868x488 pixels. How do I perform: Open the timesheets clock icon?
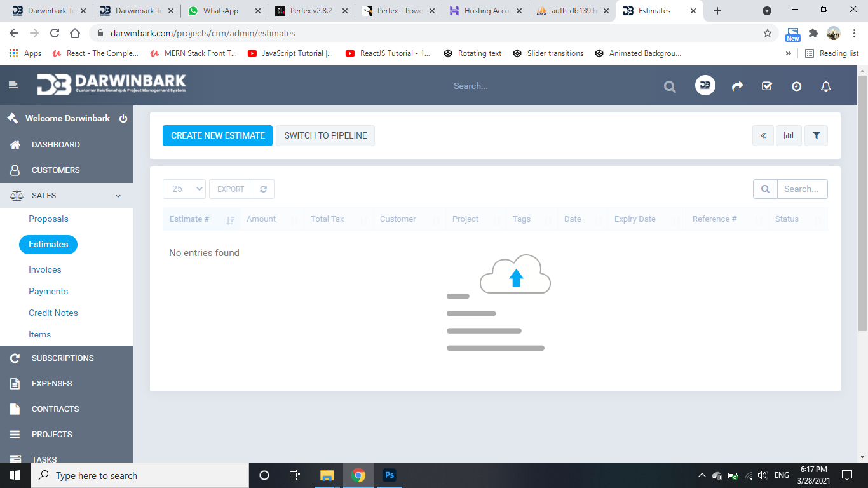[796, 86]
